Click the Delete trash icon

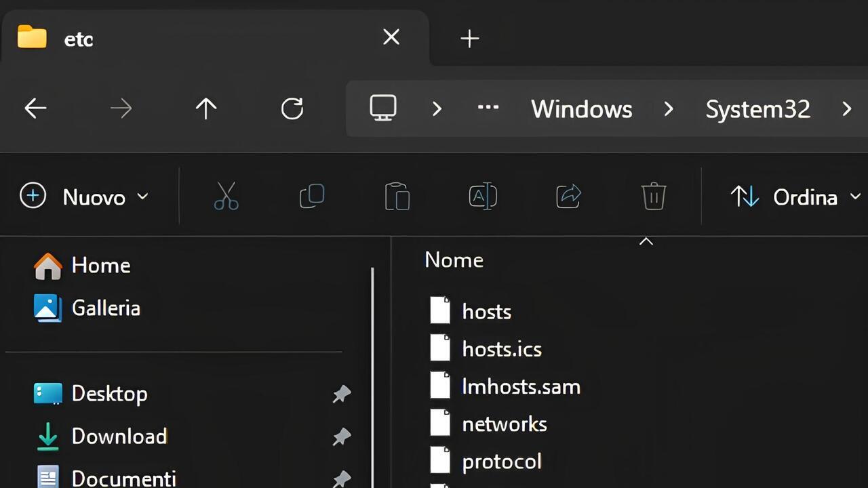pyautogui.click(x=654, y=197)
